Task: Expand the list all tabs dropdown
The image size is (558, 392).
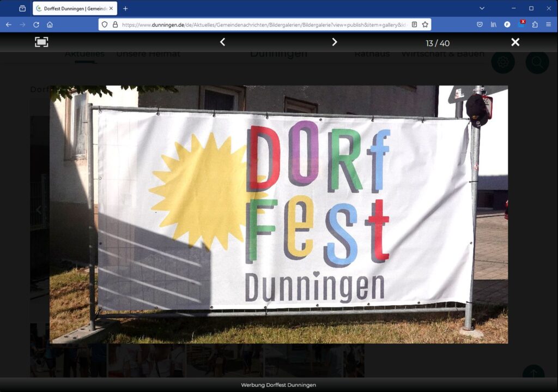Action: point(482,8)
